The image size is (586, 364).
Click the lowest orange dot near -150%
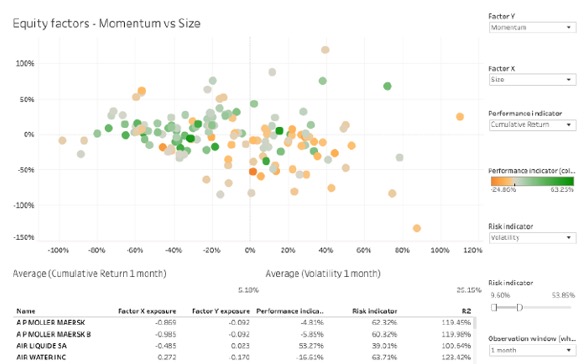pyautogui.click(x=417, y=228)
